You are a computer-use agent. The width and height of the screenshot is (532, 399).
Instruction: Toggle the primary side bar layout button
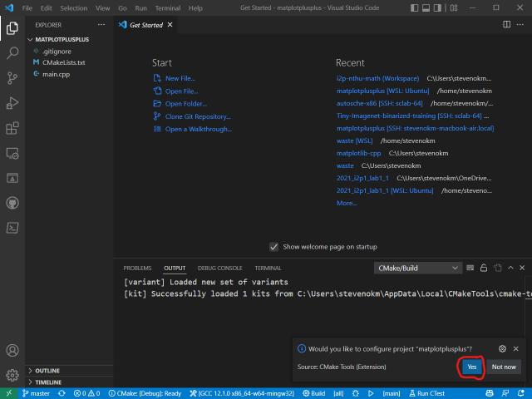coord(414,7)
